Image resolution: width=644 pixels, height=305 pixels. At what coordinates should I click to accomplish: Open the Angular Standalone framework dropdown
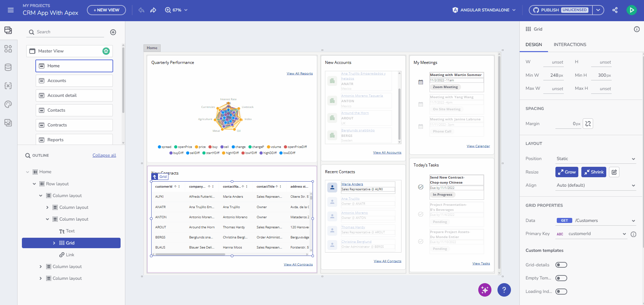click(x=484, y=10)
